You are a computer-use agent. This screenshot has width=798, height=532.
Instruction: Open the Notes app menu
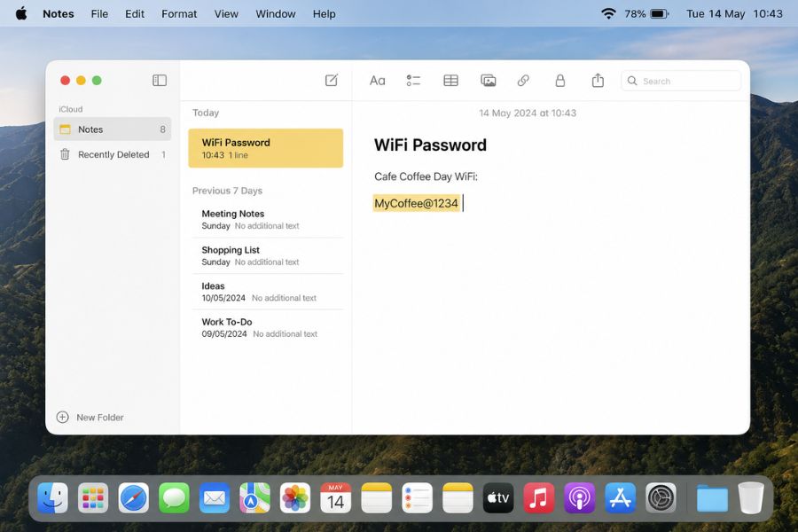[58, 14]
